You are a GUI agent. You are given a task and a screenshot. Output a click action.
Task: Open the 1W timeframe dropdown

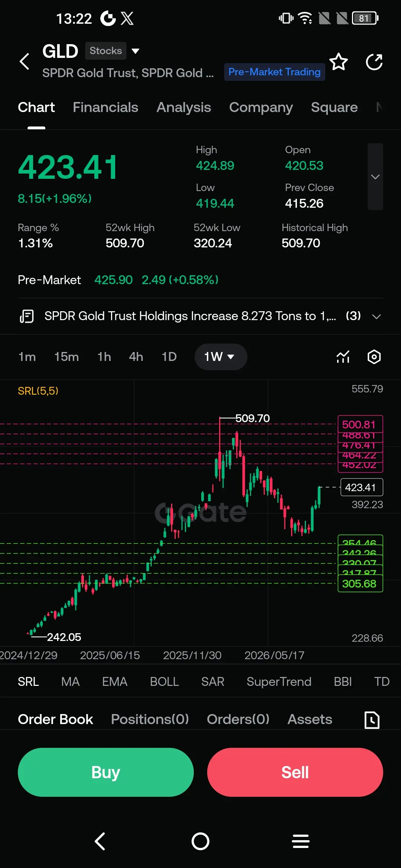point(221,357)
